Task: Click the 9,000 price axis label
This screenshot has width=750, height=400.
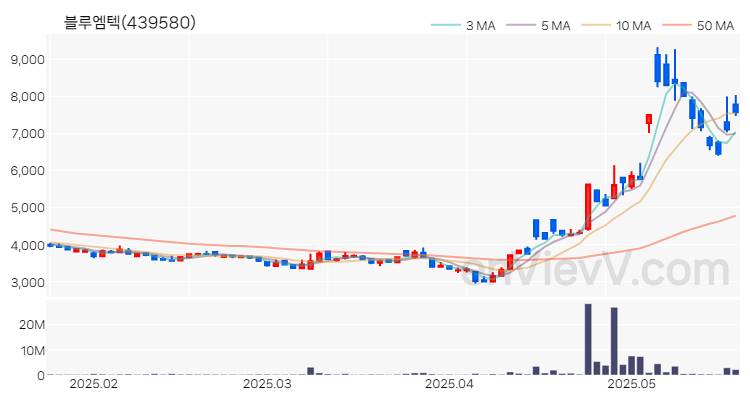Action: coord(27,59)
